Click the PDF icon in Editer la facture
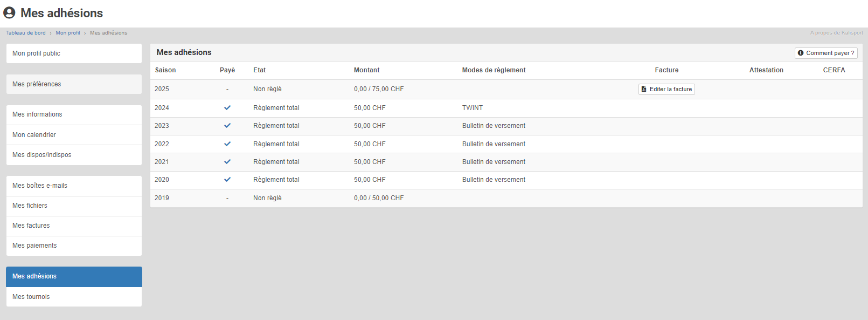 point(644,89)
